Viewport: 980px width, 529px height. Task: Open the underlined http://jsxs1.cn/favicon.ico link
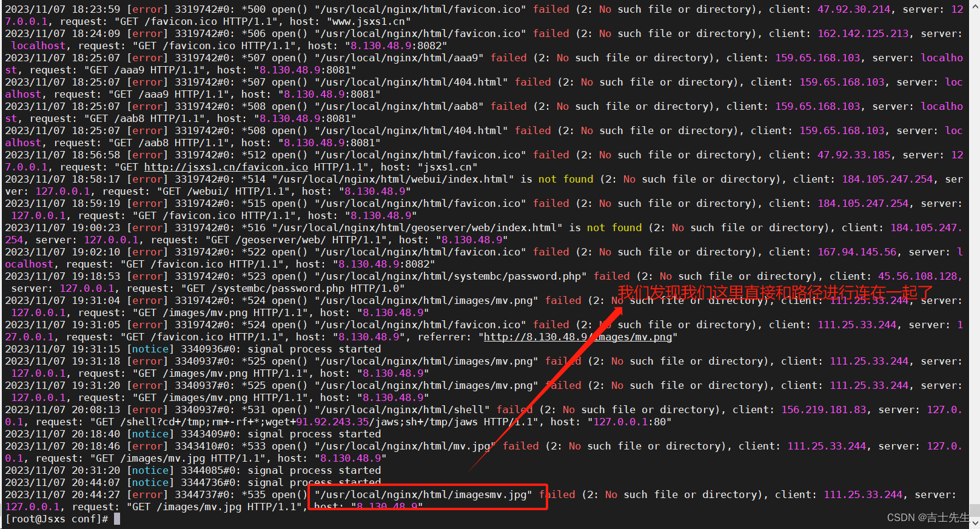(226, 167)
